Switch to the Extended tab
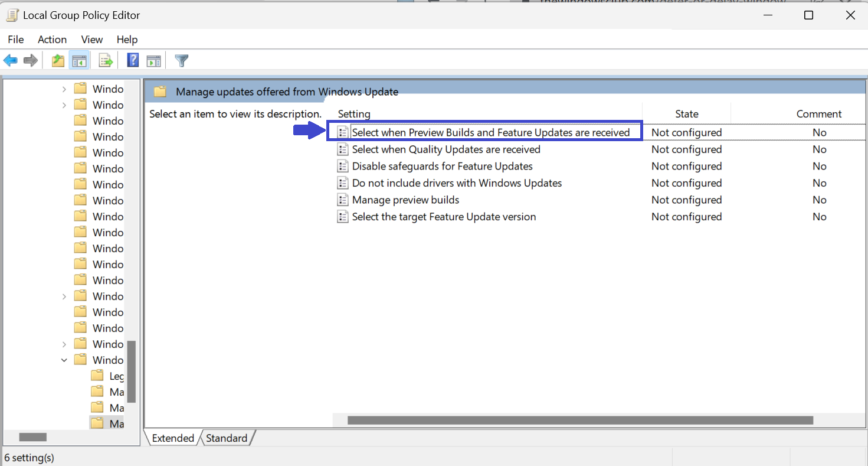 point(173,438)
